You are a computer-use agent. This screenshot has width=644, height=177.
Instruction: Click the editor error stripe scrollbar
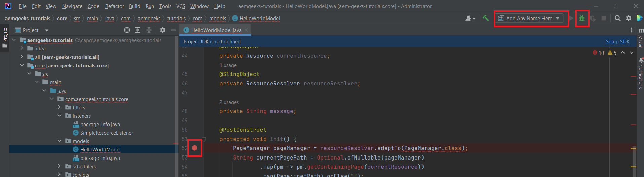(x=634, y=111)
